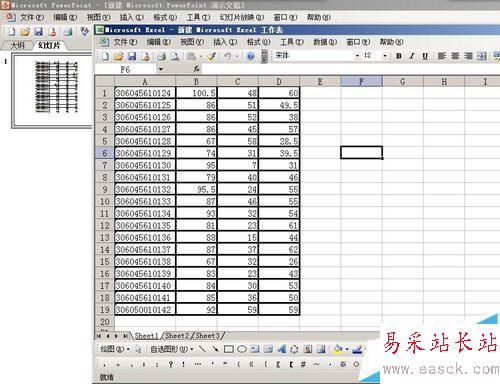
Task: Click Merge and Center icon in Excel
Action: pos(482,56)
